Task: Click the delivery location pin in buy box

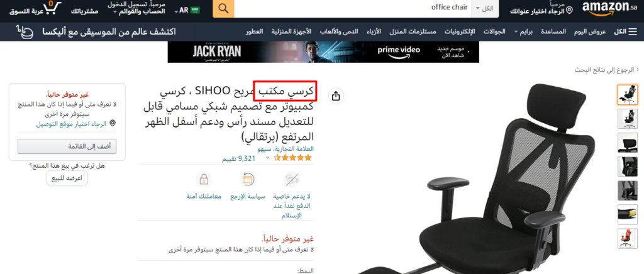Action: point(113,123)
